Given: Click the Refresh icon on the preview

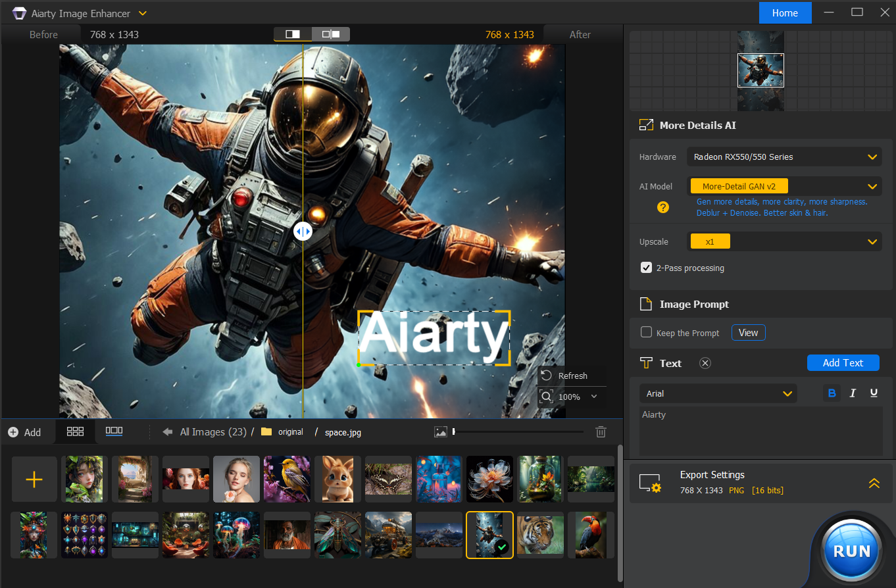Looking at the screenshot, I should coord(547,376).
